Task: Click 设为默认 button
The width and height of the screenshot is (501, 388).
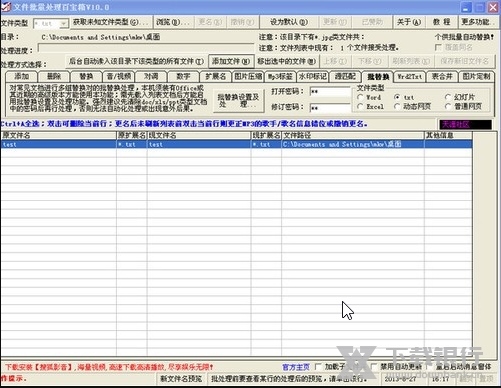Action: coord(289,22)
